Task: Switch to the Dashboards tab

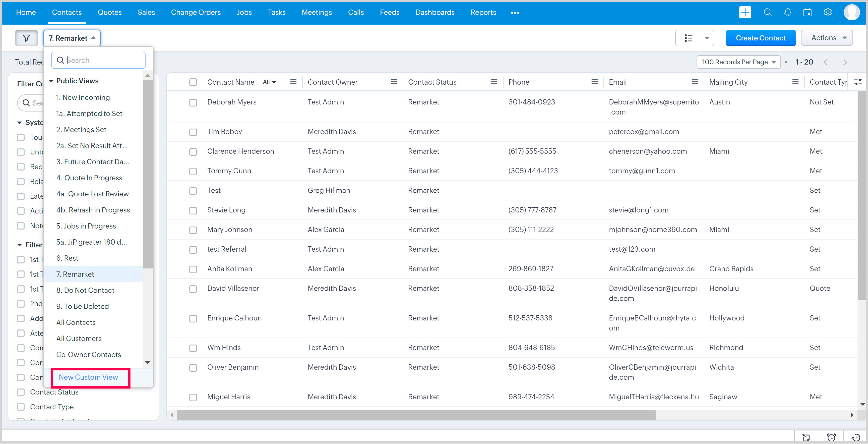Action: pos(435,13)
